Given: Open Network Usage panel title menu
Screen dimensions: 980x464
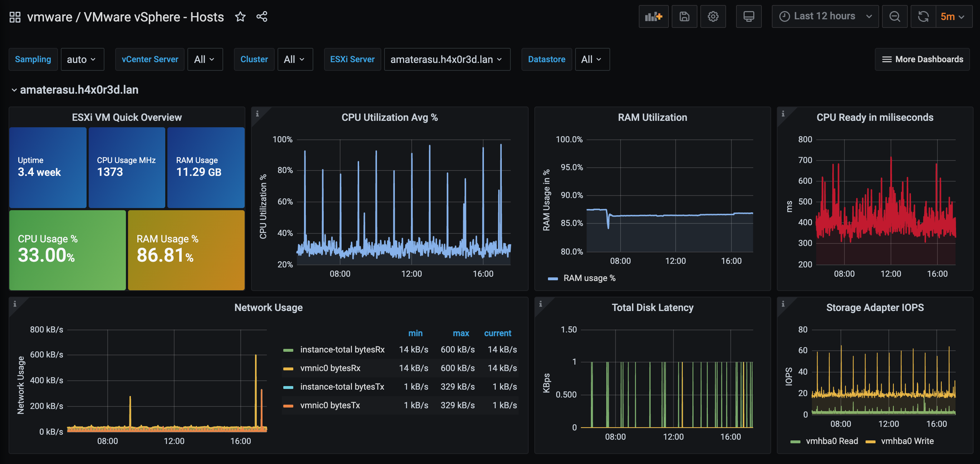Looking at the screenshot, I should click(268, 307).
